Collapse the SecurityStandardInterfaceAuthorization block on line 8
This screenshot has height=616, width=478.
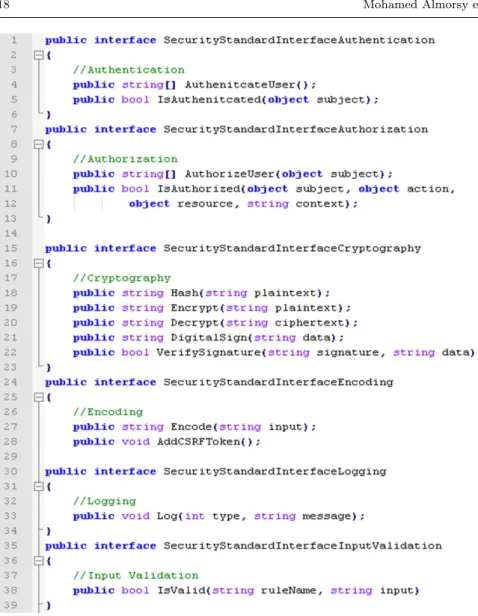(x=38, y=144)
